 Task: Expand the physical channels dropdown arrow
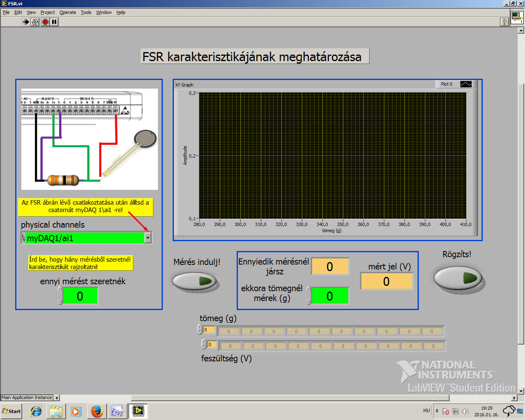click(x=148, y=238)
